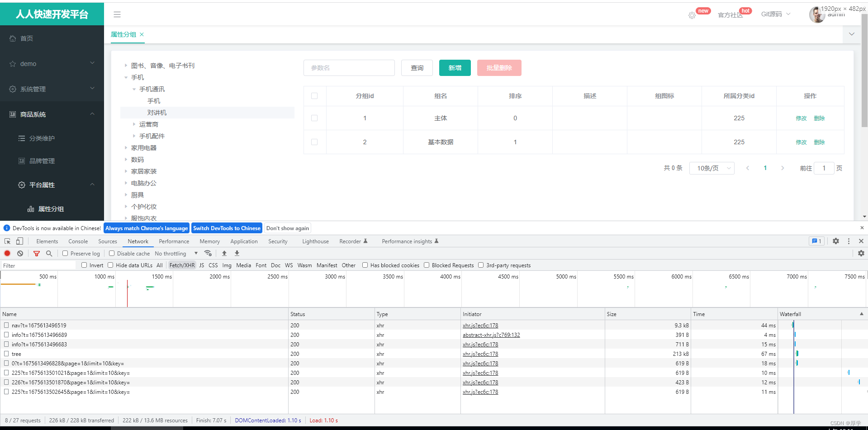Export HAR file with the download arrow
The height and width of the screenshot is (430, 868).
(x=237, y=253)
